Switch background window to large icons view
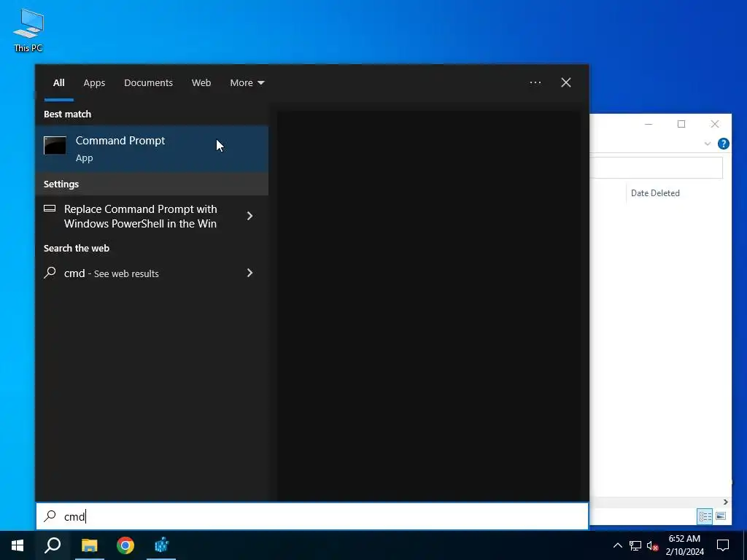This screenshot has height=560, width=747. point(721,516)
